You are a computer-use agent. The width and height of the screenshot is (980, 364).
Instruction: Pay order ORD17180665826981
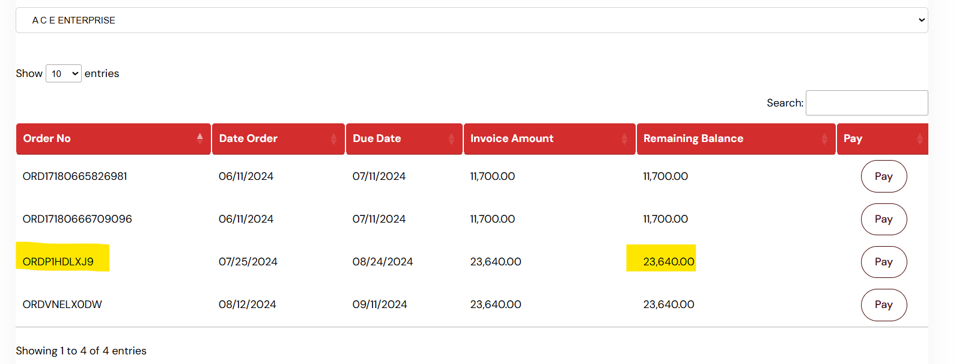[x=883, y=176]
